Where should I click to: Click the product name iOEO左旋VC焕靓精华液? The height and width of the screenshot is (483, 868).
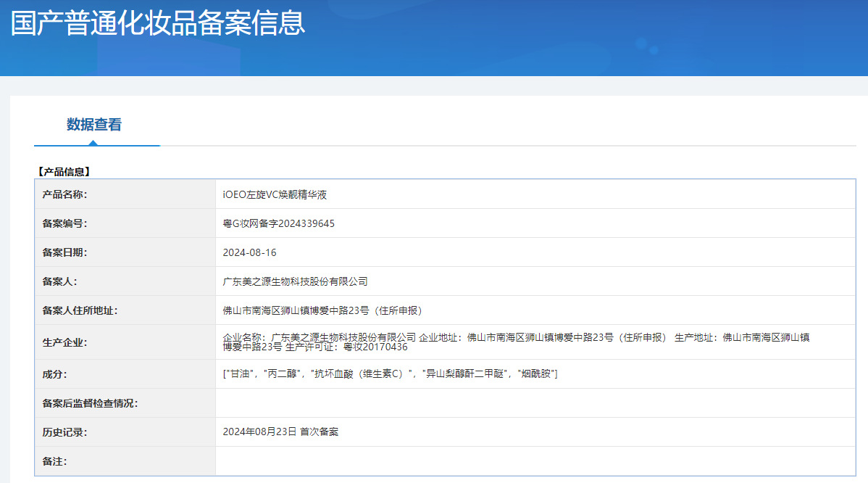tap(275, 194)
